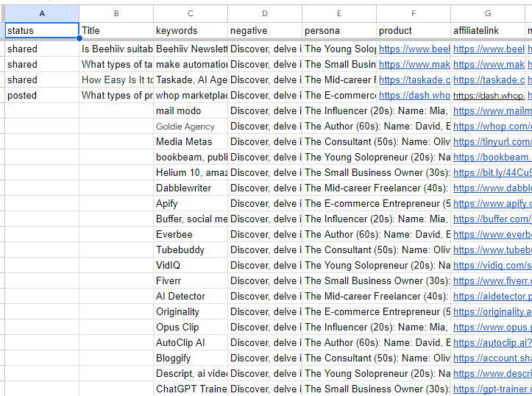The height and width of the screenshot is (396, 532).
Task: Select keywords cell 'Goldie Agency'
Action: pos(191,126)
